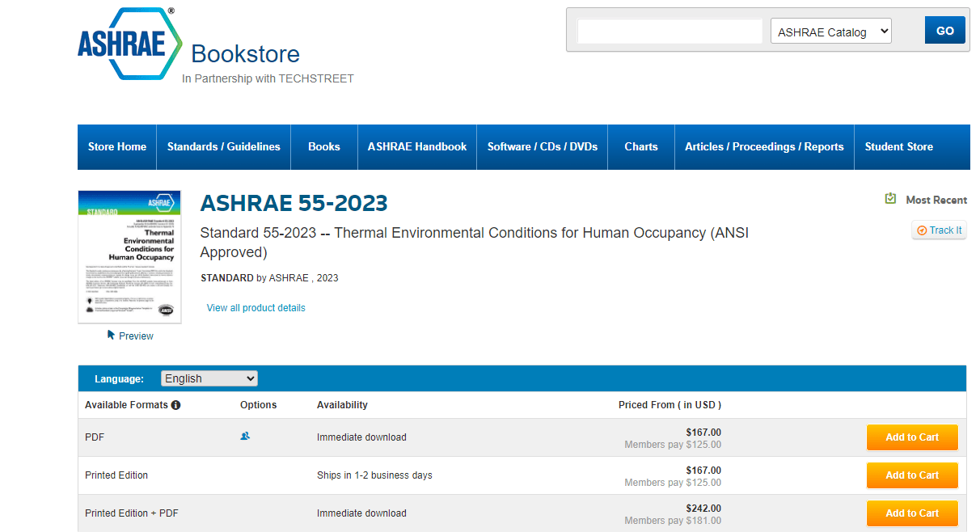Click the Availability column header
980x532 pixels.
point(342,405)
